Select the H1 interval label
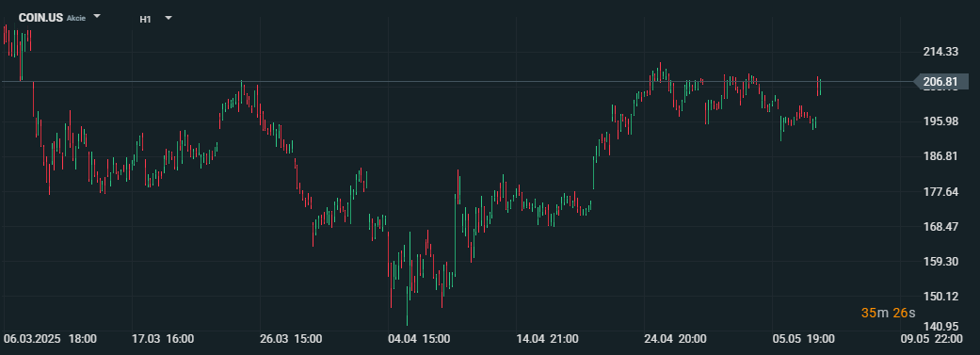Screen dimensions: 980x355 (145, 19)
